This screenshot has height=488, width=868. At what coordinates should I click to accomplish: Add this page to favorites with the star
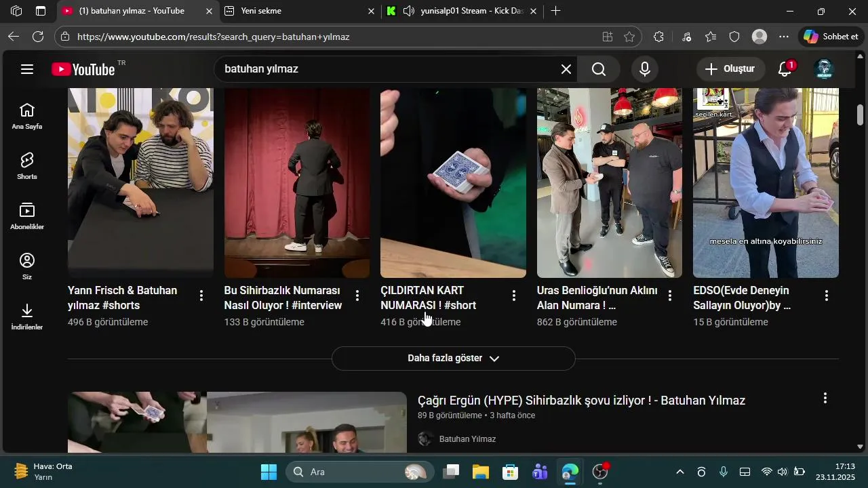pos(629,37)
